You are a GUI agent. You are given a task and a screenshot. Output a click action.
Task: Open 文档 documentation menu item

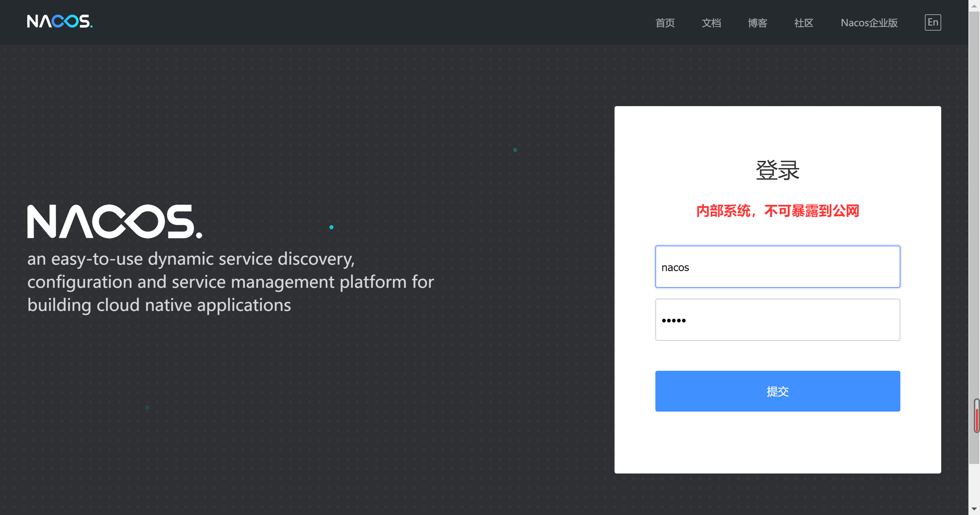click(x=711, y=23)
